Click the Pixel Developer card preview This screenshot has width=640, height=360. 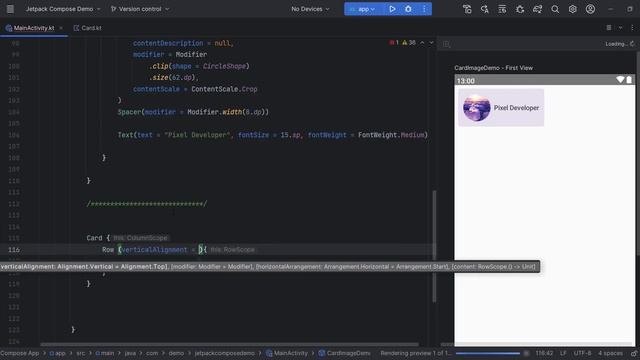(x=501, y=108)
